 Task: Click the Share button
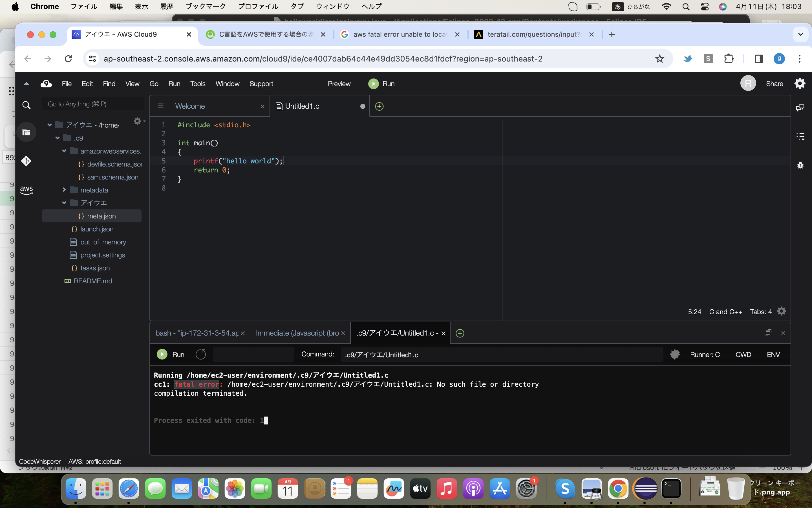click(775, 84)
